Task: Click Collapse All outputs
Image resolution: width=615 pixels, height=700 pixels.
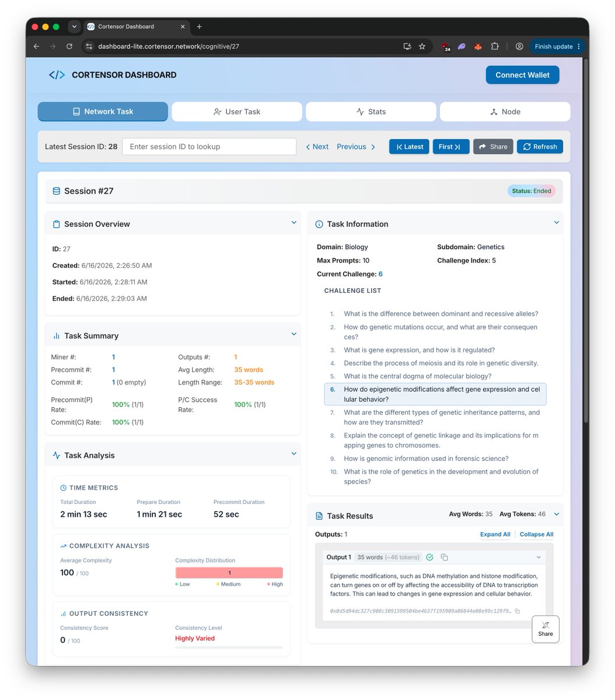Action: pos(536,534)
